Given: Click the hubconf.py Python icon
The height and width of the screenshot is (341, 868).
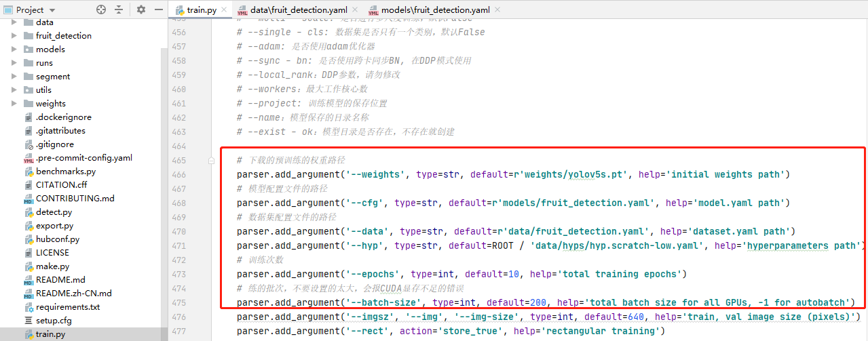Looking at the screenshot, I should coord(28,239).
